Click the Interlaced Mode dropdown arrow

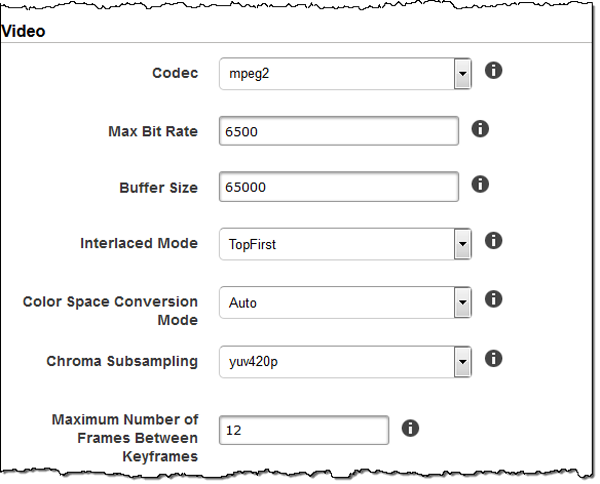463,244
